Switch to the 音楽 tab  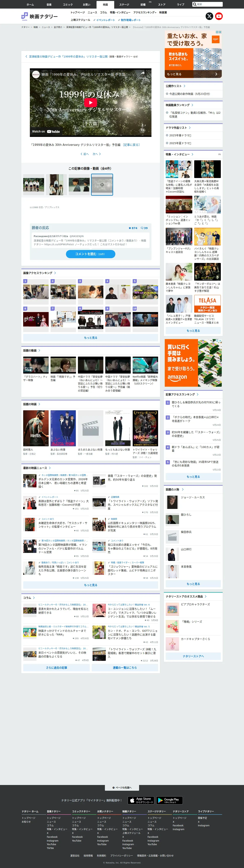tap(49, 5)
